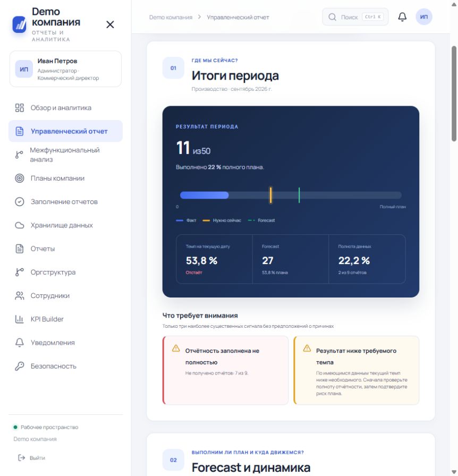Click the KPI Builder chart icon
This screenshot has width=458, height=476.
20,319
